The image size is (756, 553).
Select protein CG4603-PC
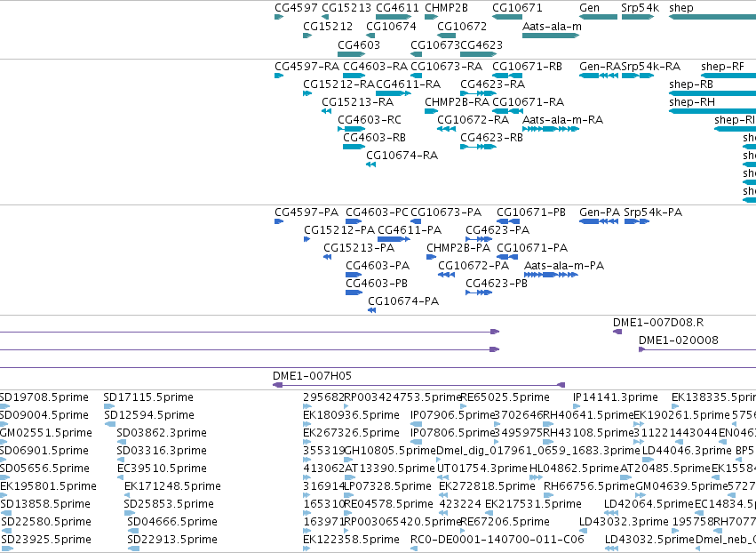click(x=377, y=212)
